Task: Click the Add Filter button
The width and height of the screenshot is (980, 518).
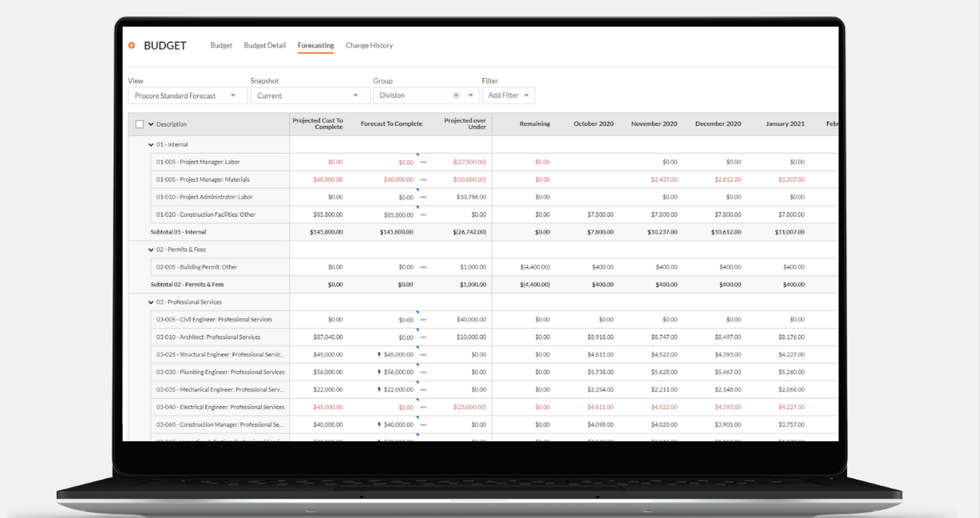Action: (508, 96)
